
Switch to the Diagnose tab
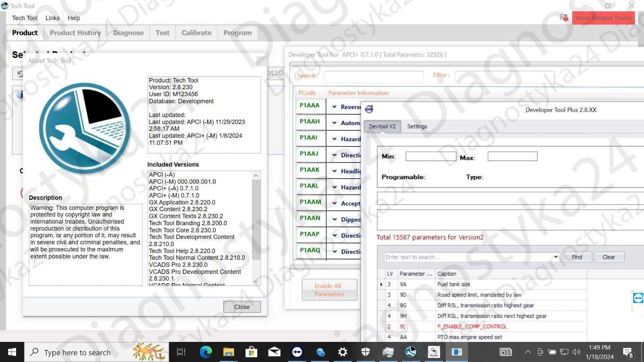(x=128, y=33)
